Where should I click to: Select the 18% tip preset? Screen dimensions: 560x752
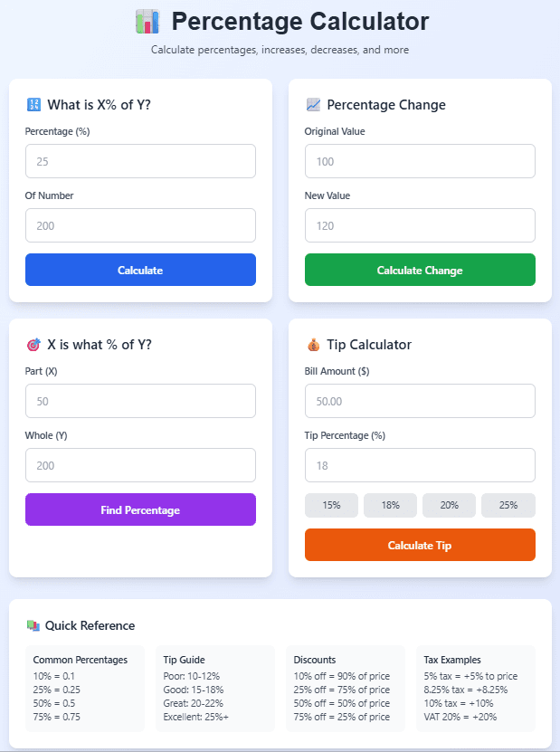(x=390, y=505)
